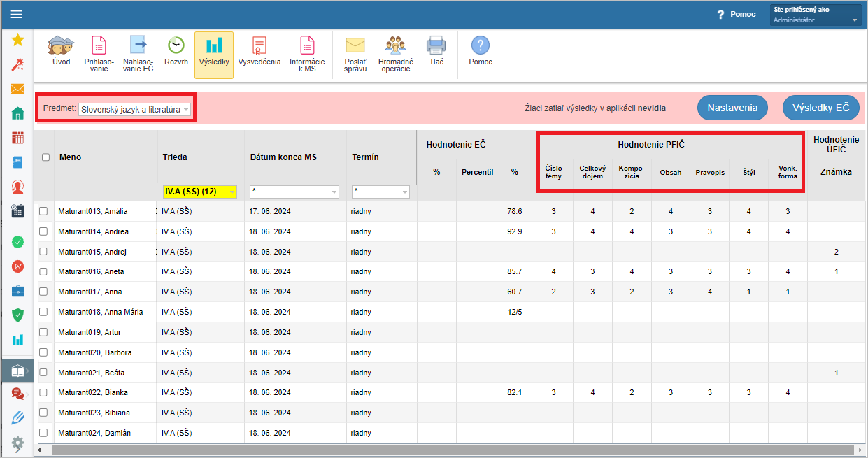Go to the green house sidebar icon

coord(18,113)
